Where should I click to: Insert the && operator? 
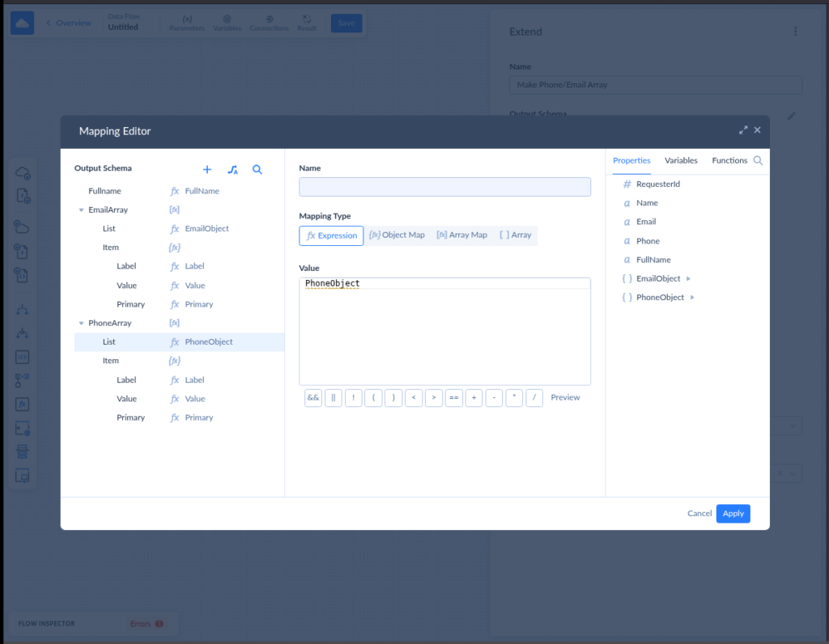coord(313,398)
